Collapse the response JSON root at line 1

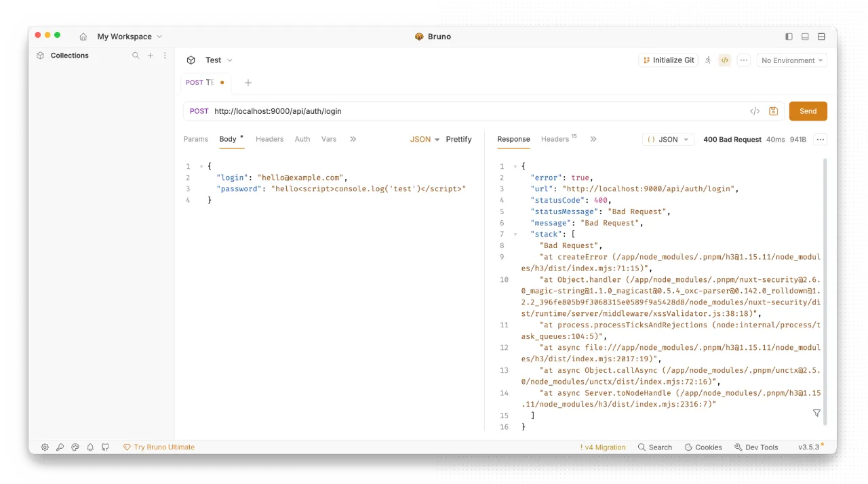[515, 166]
